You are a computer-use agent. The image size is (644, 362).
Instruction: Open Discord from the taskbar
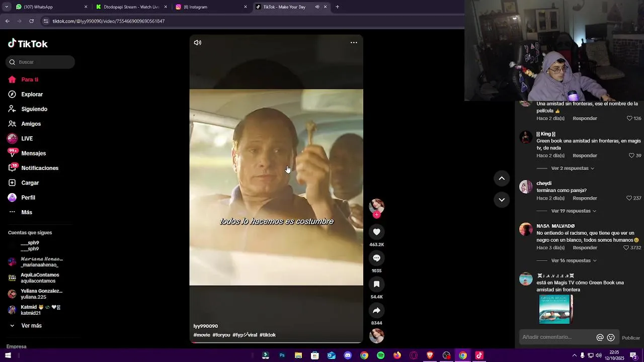pyautogui.click(x=348, y=355)
